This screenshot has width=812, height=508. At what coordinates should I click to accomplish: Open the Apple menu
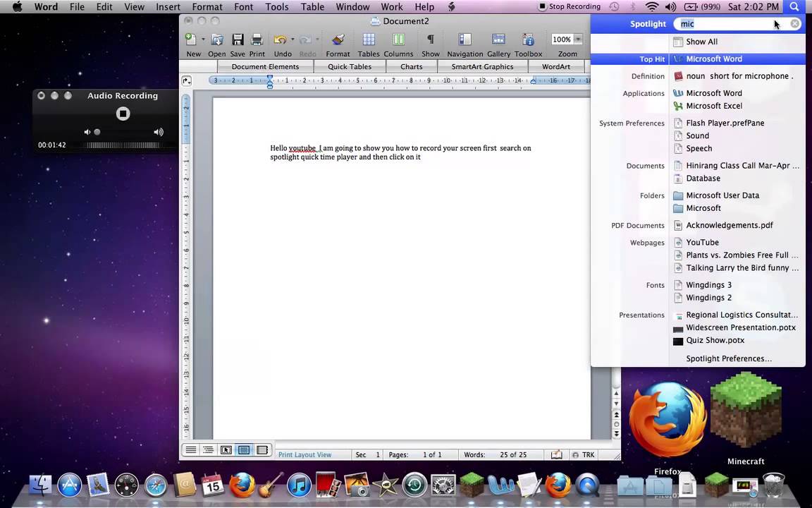point(17,7)
